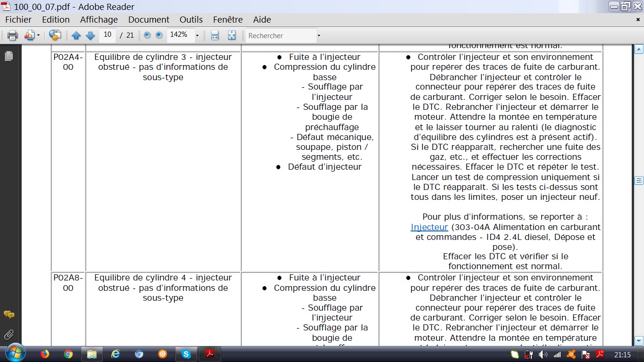The width and height of the screenshot is (644, 362).
Task: Open the Outils menu
Action: tap(191, 19)
